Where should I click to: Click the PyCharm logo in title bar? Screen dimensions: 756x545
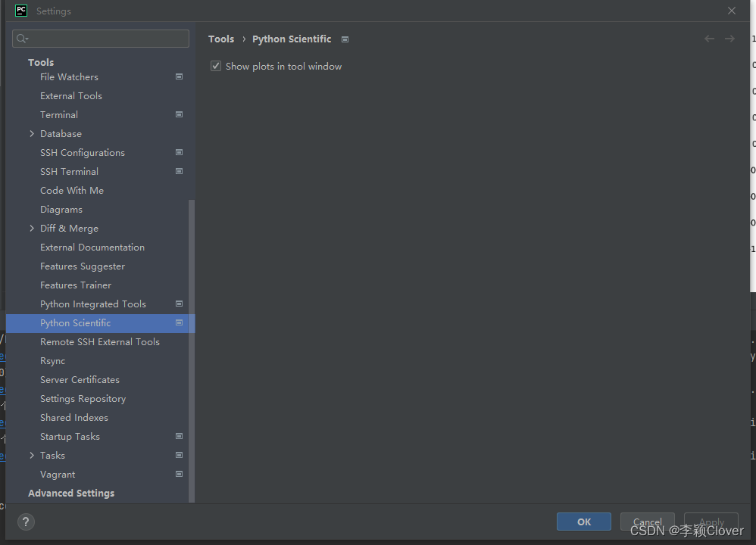pos(21,11)
